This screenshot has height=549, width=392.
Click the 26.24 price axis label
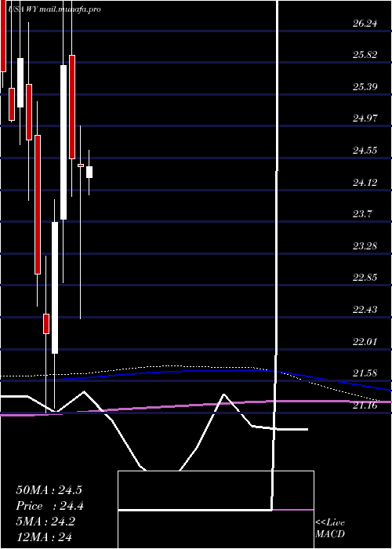coord(365,24)
